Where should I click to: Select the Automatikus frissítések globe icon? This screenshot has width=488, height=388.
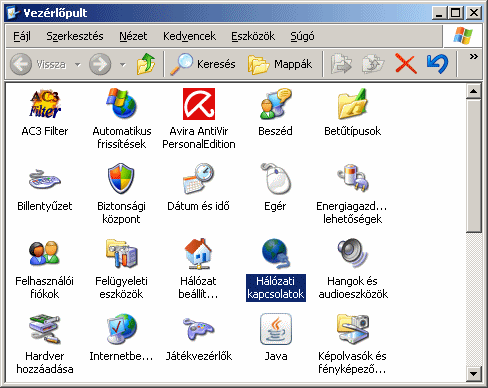click(122, 104)
